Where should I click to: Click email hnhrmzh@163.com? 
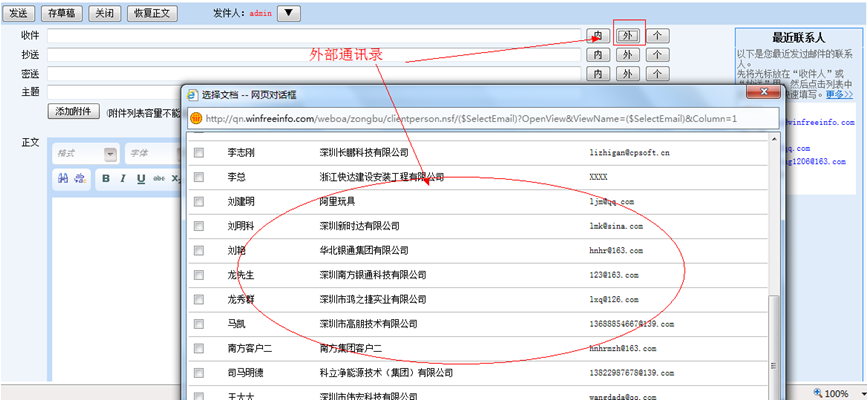623,348
